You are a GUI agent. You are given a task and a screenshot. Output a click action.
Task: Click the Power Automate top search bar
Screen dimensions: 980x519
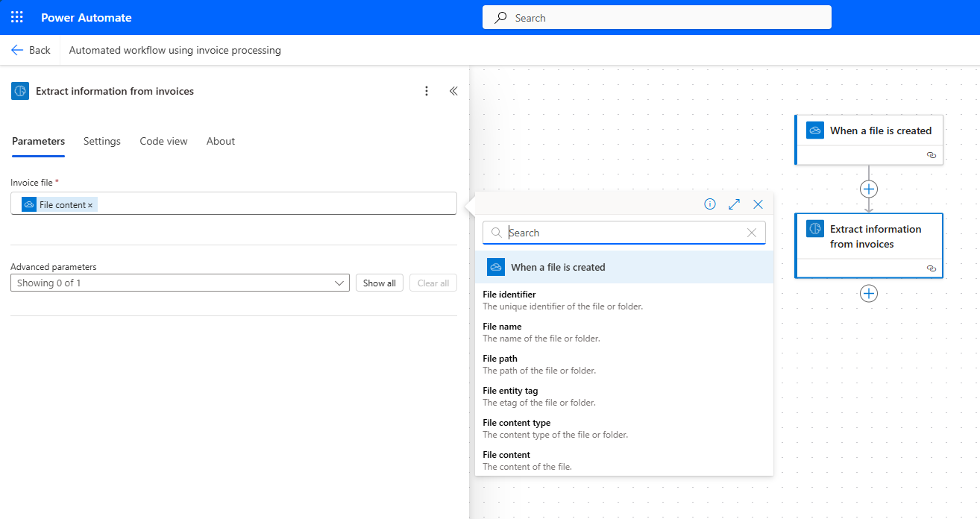(x=656, y=17)
